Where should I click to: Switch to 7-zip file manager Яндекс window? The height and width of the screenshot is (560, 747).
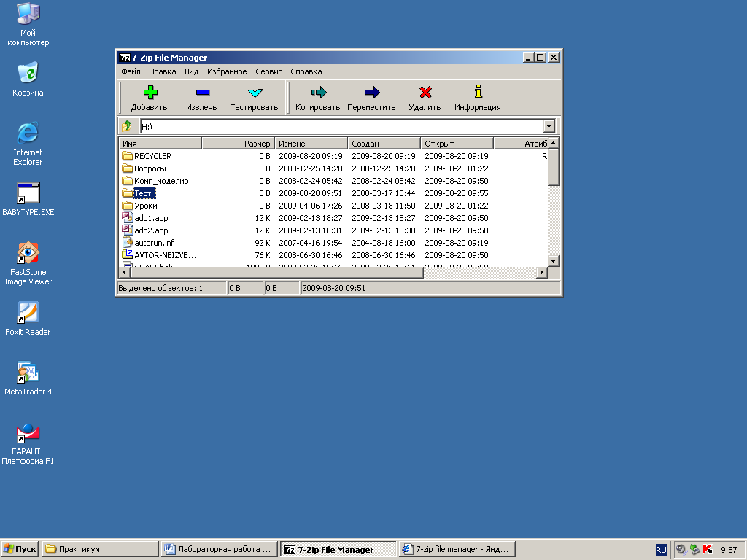457,549
